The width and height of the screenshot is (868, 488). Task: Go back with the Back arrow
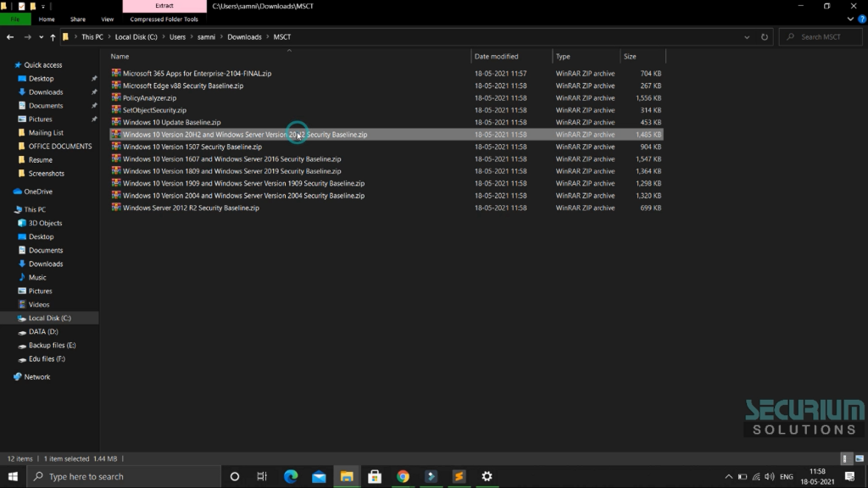(x=10, y=37)
